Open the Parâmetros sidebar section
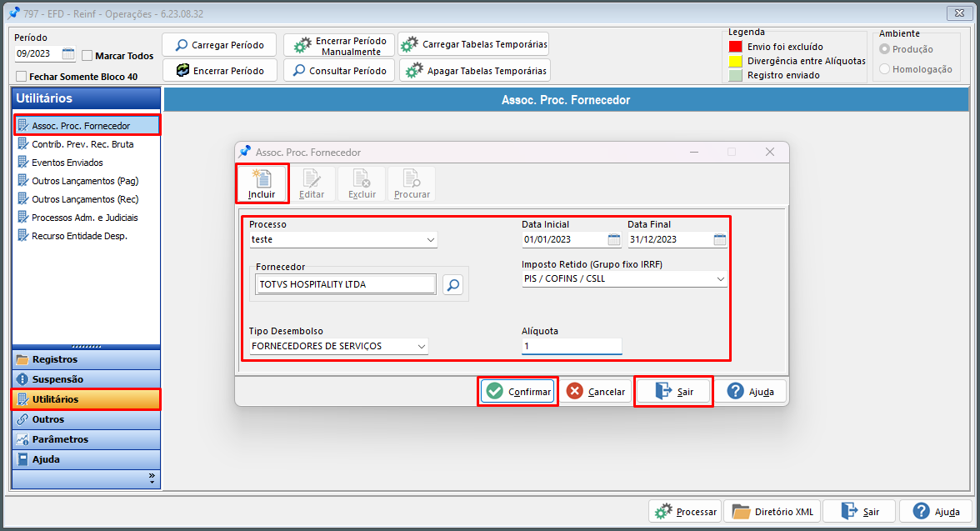 87,439
